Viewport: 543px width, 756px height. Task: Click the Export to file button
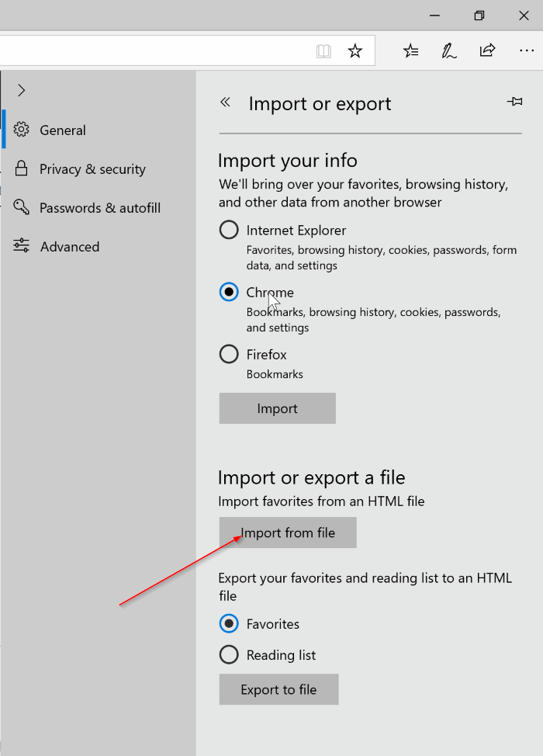click(279, 689)
